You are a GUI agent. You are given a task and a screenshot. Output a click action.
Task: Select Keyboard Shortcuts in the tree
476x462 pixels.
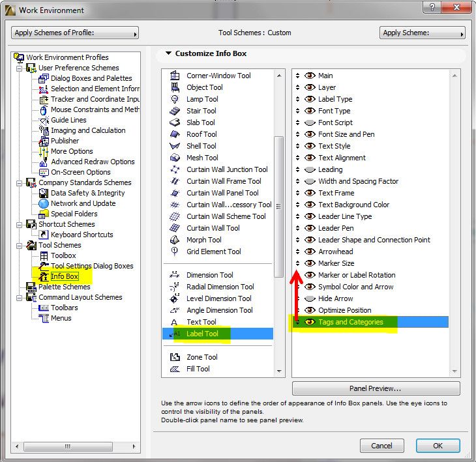tap(82, 235)
